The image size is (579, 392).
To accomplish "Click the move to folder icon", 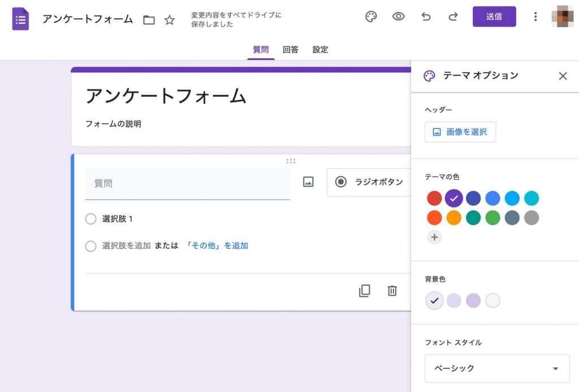I will (x=149, y=20).
